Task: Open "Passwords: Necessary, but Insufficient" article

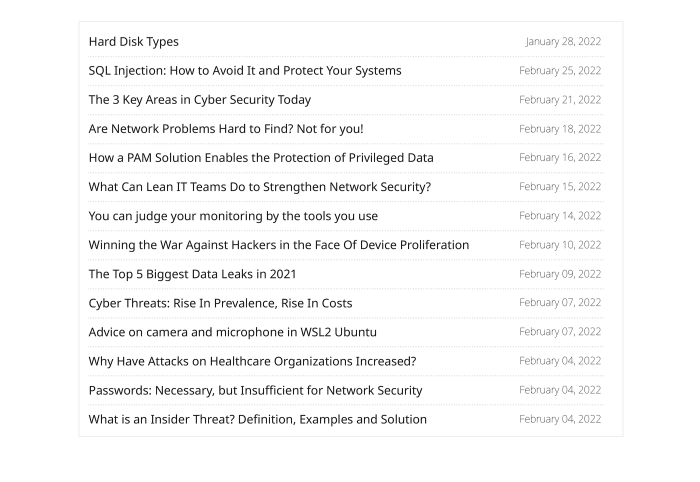Action: click(x=255, y=390)
